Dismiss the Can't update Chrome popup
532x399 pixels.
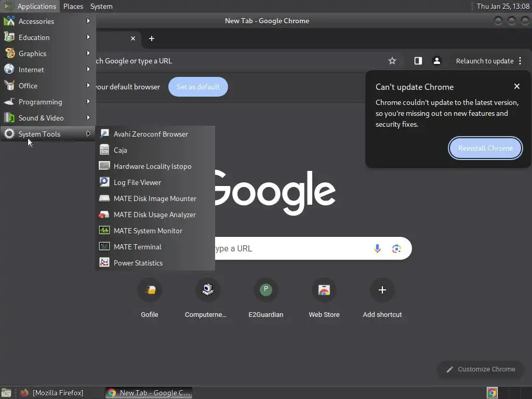(517, 87)
